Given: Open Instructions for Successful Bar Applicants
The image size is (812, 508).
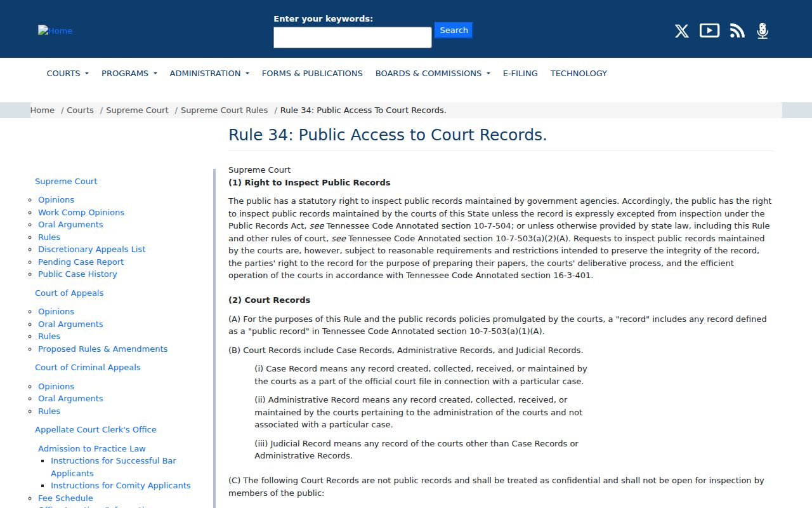Looking at the screenshot, I should pos(114,467).
